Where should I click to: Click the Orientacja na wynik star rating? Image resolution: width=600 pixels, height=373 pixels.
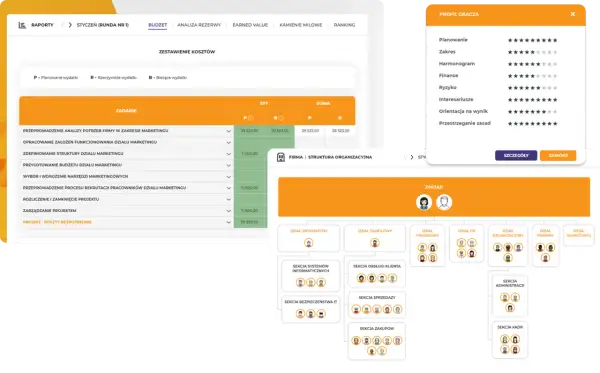pyautogui.click(x=532, y=112)
